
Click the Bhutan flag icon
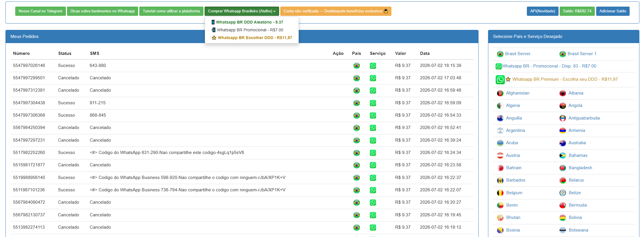click(500, 218)
